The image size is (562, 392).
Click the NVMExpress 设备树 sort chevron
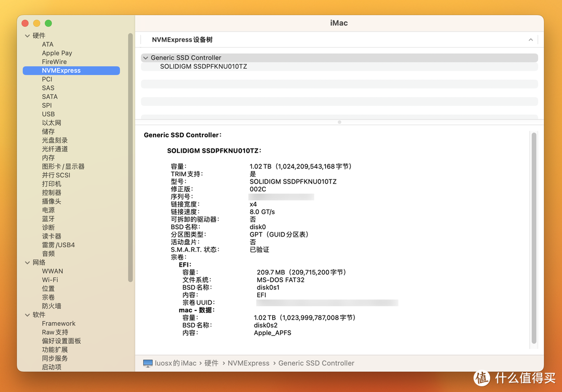click(x=530, y=40)
